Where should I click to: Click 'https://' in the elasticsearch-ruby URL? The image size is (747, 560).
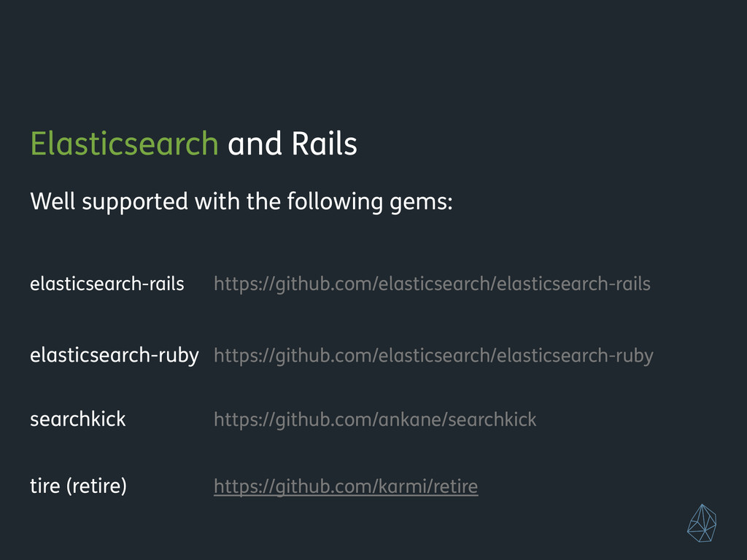(x=244, y=356)
